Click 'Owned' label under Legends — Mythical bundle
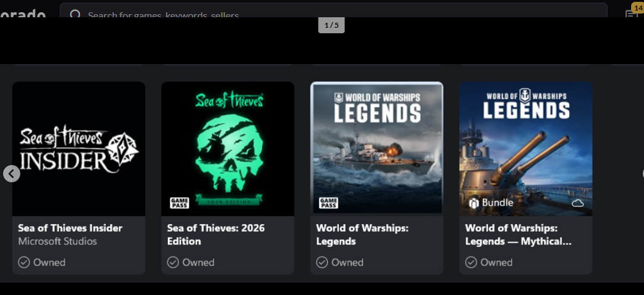Viewport: 644px width, 295px height. [496, 262]
